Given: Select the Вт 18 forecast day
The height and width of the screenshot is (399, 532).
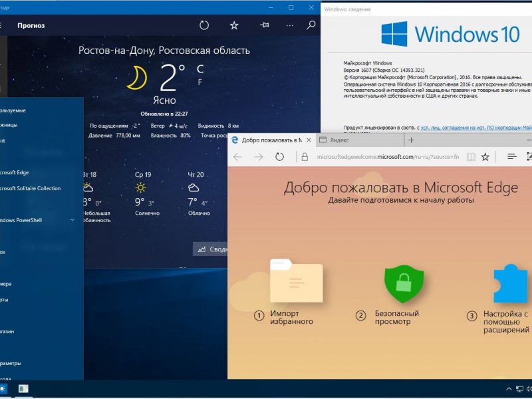Looking at the screenshot, I should tap(96, 197).
